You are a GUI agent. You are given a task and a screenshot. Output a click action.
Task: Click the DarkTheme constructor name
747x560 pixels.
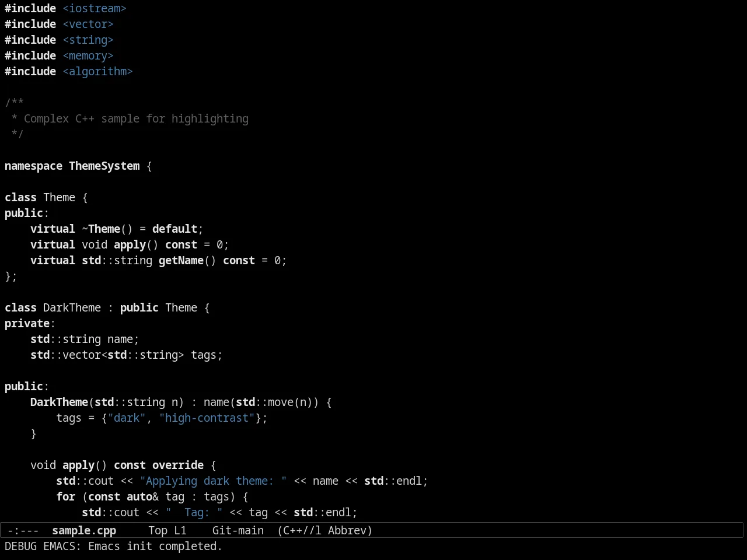coord(59,402)
